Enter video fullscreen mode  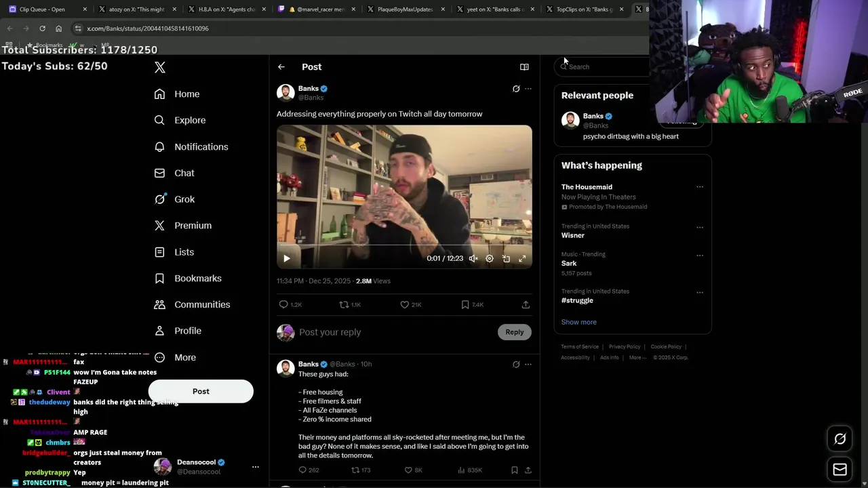522,258
